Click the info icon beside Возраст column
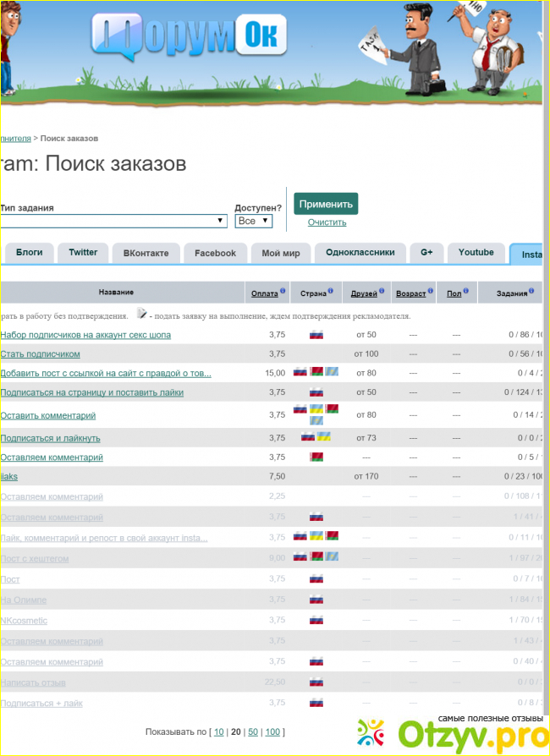The width and height of the screenshot is (550, 756). tap(430, 291)
